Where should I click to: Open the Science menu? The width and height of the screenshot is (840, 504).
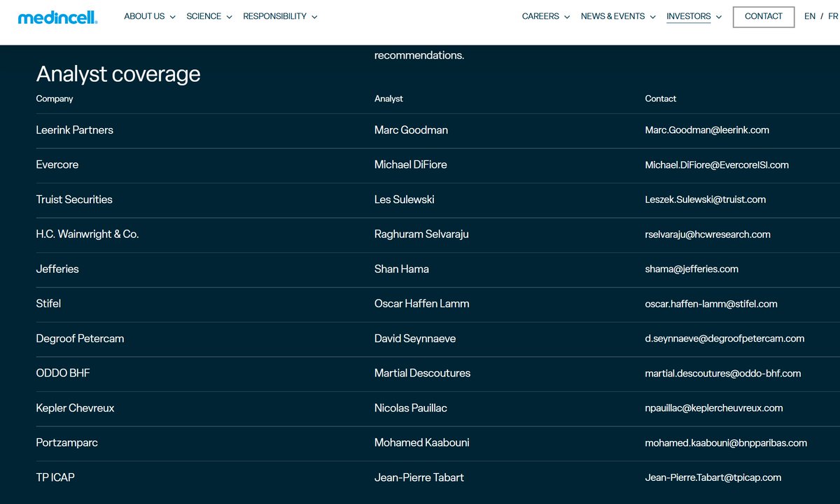point(204,16)
